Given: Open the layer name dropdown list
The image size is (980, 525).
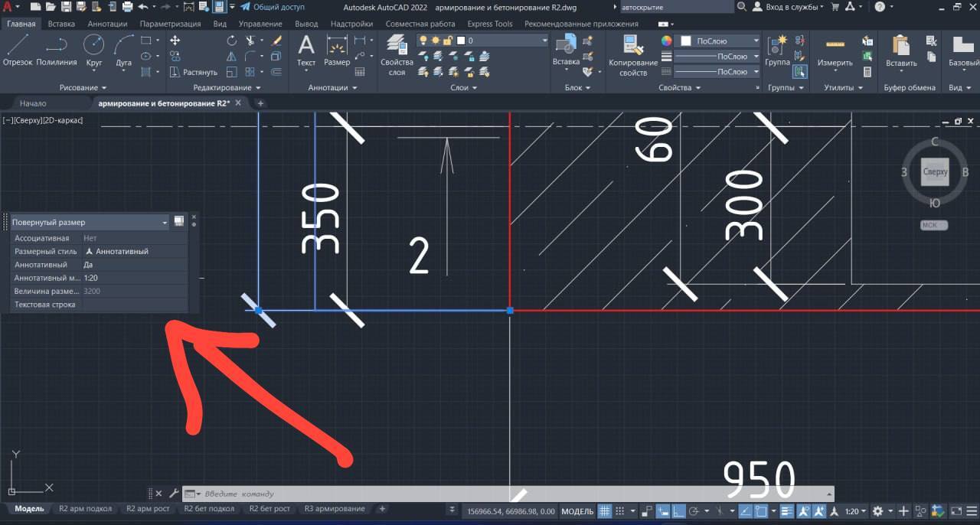Looking at the screenshot, I should (x=544, y=41).
